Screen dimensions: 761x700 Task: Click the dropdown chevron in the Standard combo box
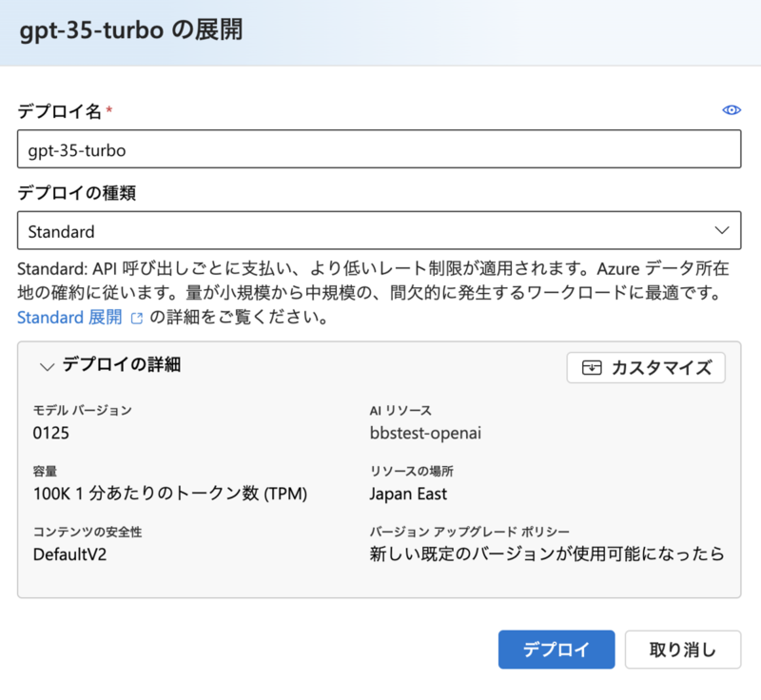click(x=722, y=230)
